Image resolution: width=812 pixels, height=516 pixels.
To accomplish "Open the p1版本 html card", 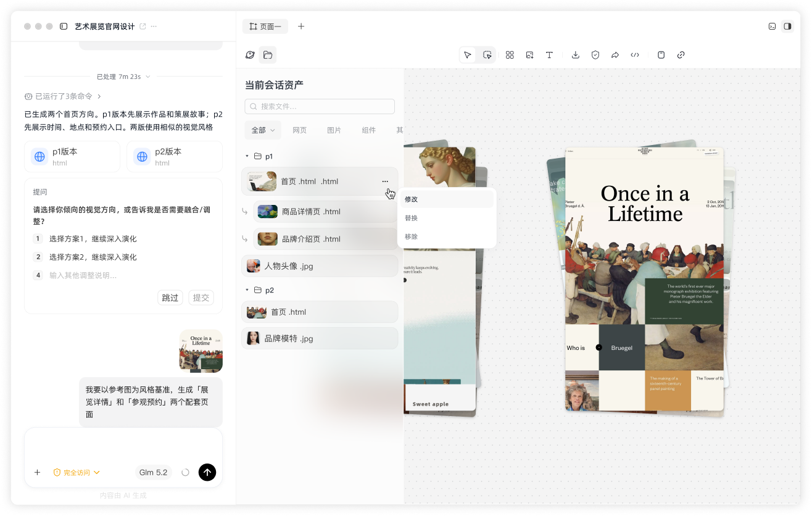I will coord(72,157).
